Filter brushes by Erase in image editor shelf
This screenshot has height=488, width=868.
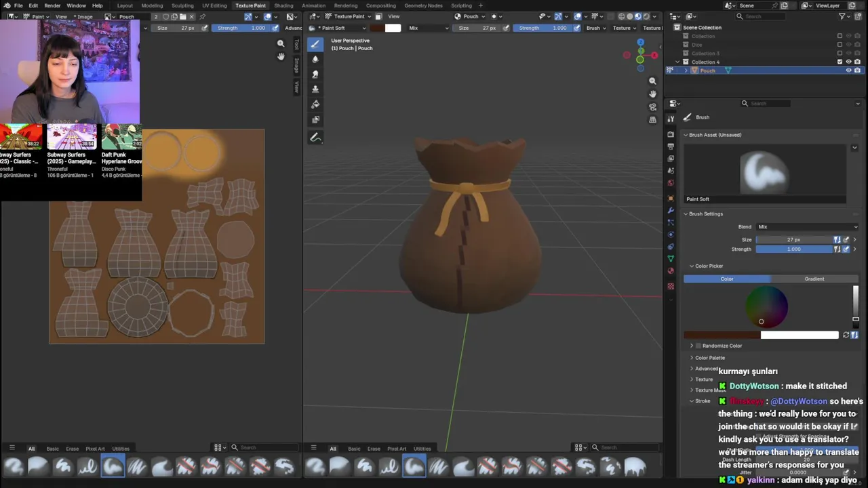click(x=72, y=449)
